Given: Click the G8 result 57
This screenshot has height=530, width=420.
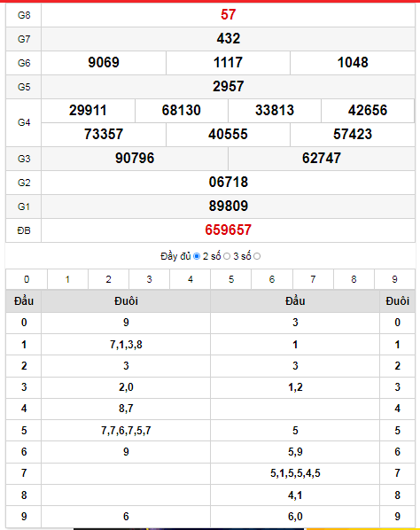Looking at the screenshot, I should (228, 14).
